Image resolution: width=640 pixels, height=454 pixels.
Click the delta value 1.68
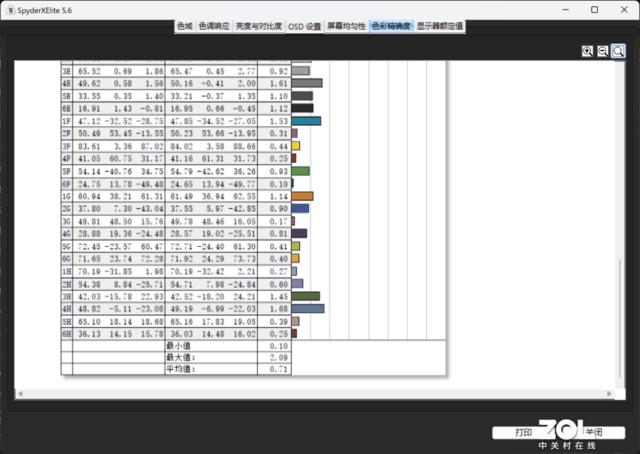point(279,309)
